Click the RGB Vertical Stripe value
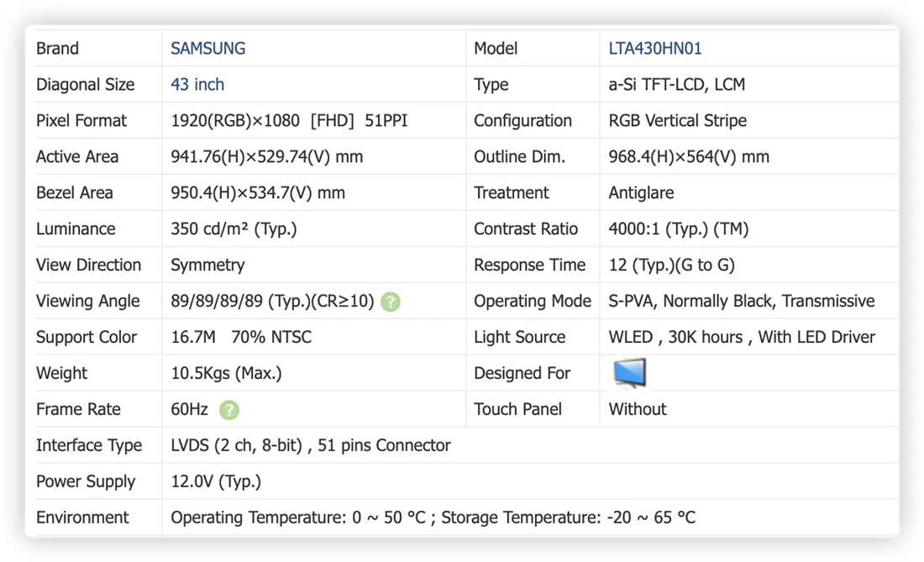The image size is (924, 562). coord(678,120)
